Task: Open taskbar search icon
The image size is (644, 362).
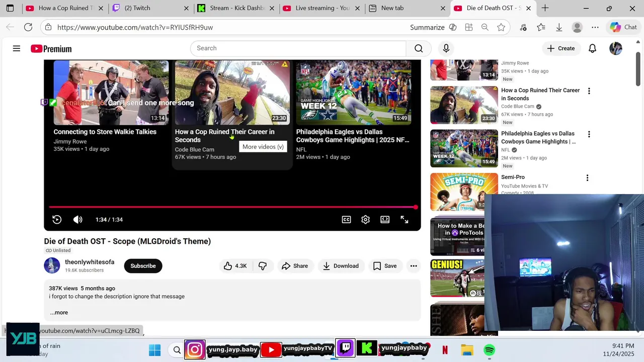Action: [x=177, y=350]
